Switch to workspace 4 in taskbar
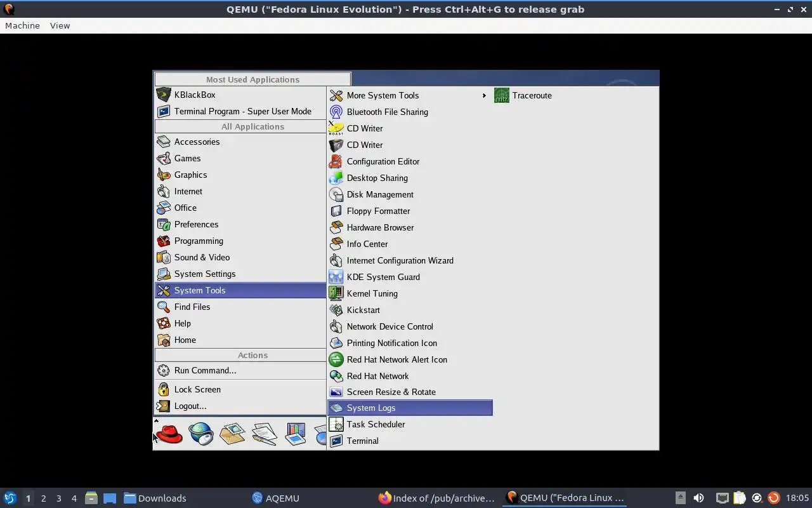 point(74,498)
